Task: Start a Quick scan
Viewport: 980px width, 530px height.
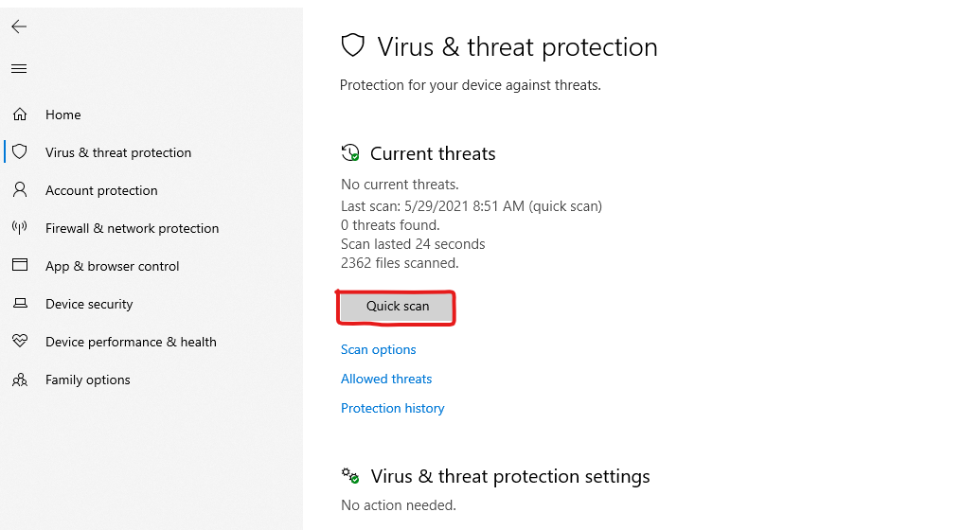Action: point(398,307)
